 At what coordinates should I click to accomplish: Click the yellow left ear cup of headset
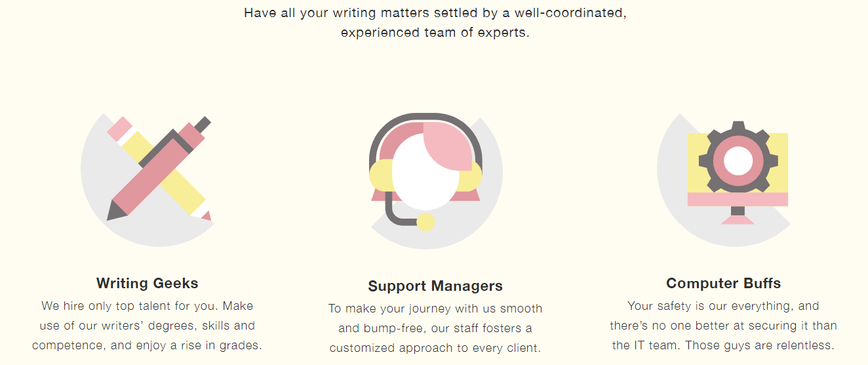point(380,175)
